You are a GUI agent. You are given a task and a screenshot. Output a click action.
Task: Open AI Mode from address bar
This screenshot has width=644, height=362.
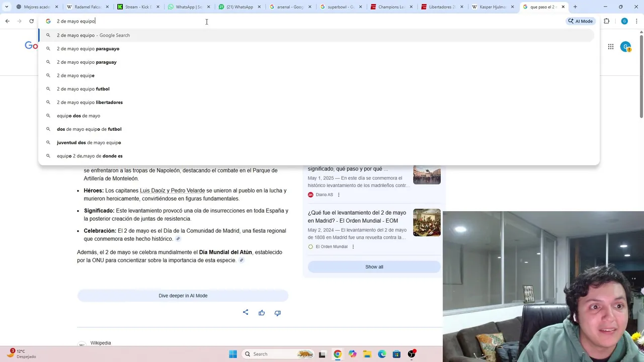(581, 21)
